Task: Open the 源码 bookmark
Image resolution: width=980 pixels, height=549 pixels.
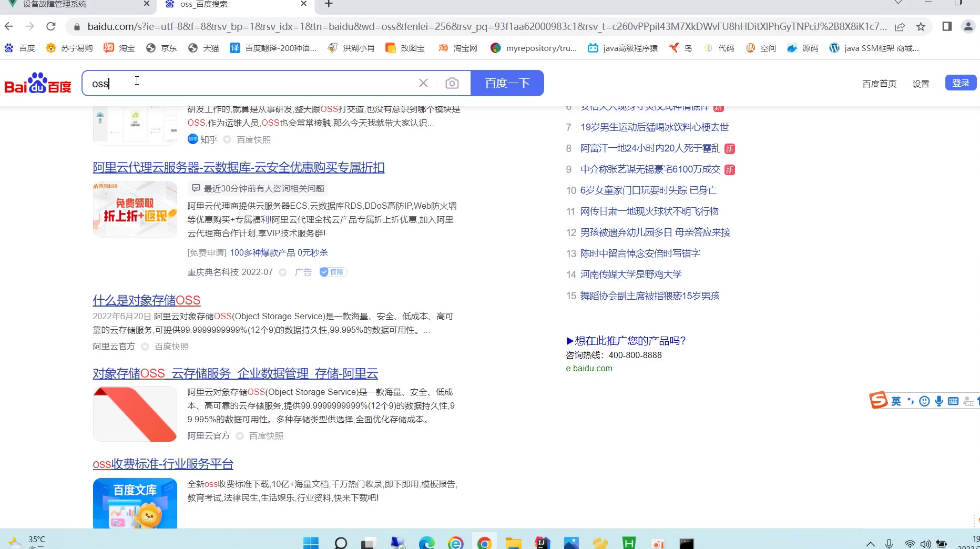Action: (x=803, y=48)
